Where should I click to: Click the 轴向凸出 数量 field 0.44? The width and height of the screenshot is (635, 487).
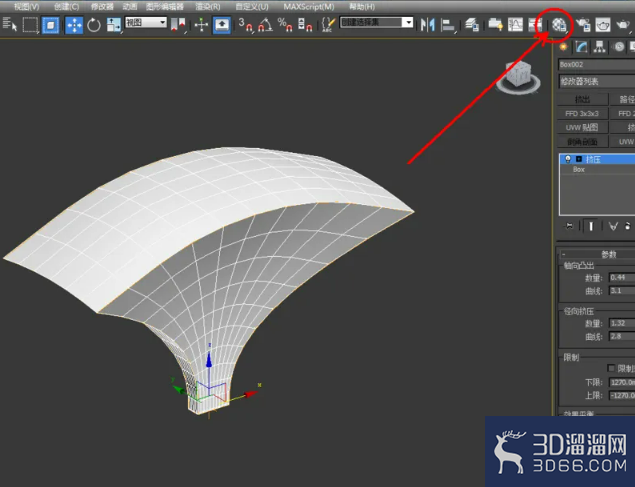click(622, 278)
